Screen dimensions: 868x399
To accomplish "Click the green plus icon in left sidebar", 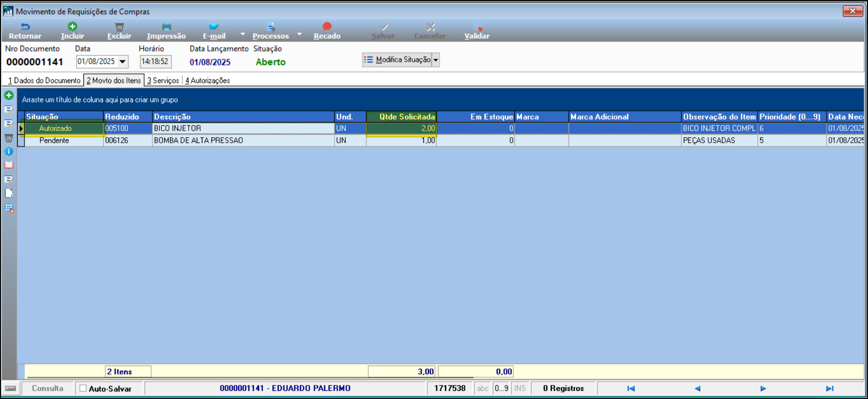I will pos(9,95).
